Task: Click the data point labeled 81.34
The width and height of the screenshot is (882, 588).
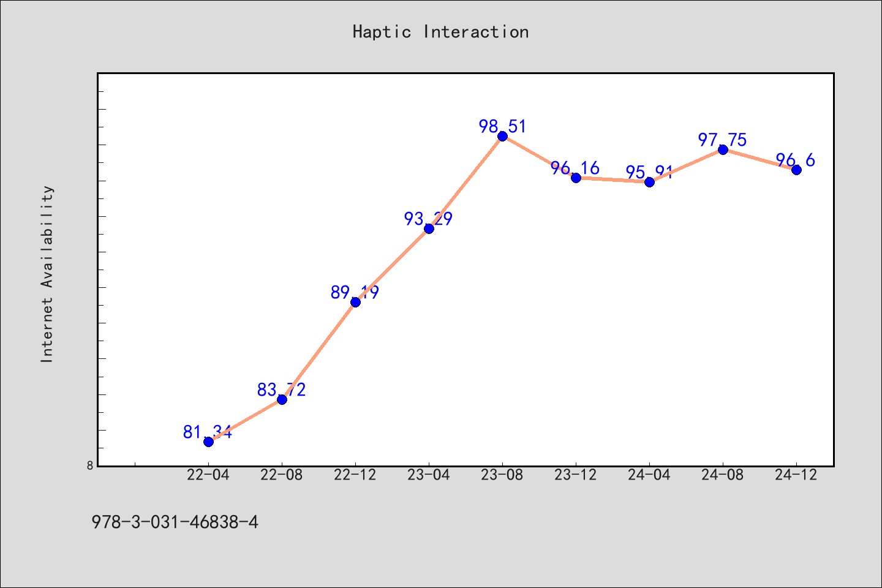Action: (208, 442)
